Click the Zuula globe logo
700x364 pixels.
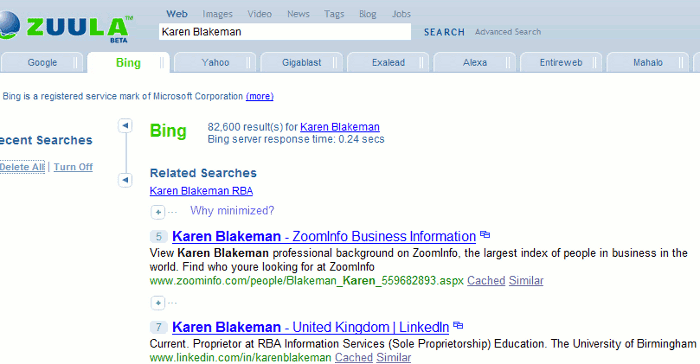[9, 25]
